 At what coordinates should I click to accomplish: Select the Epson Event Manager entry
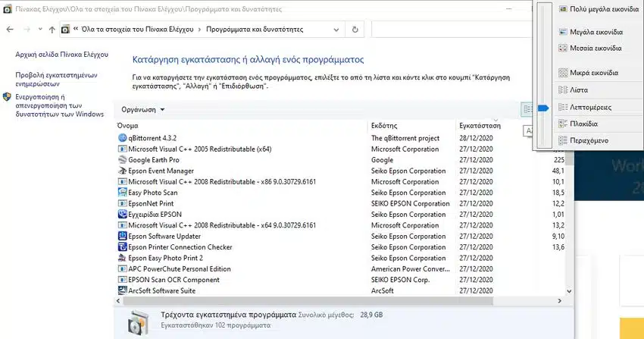pos(161,171)
